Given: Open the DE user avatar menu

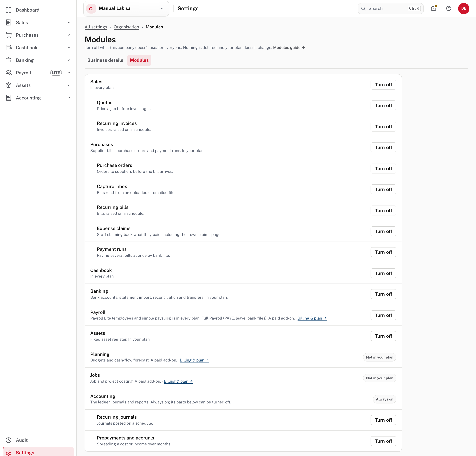Looking at the screenshot, I should pyautogui.click(x=464, y=8).
